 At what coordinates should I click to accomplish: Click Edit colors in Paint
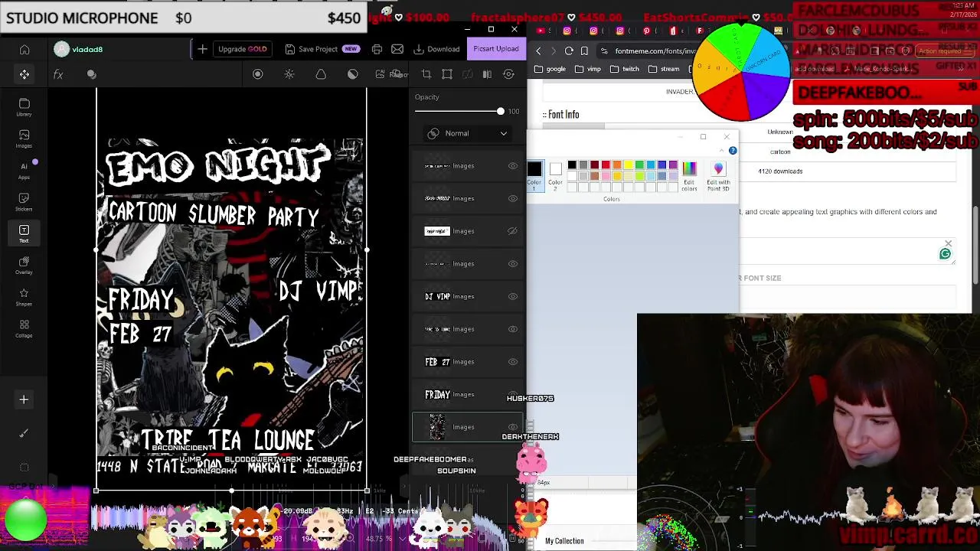point(689,176)
